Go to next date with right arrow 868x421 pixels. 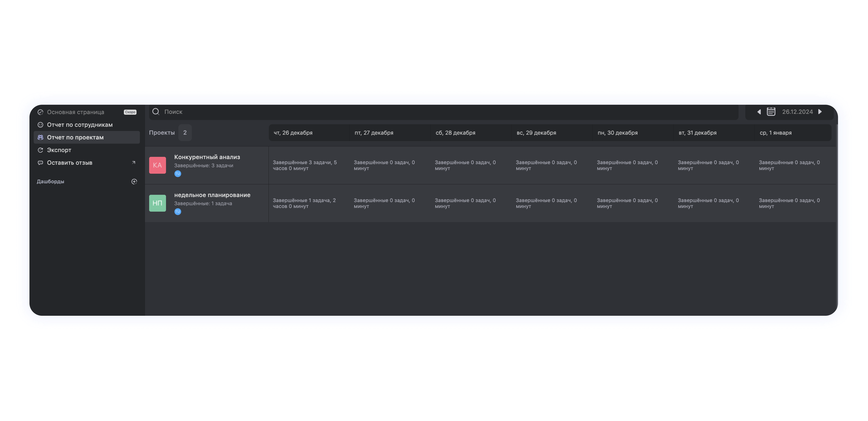coord(820,112)
